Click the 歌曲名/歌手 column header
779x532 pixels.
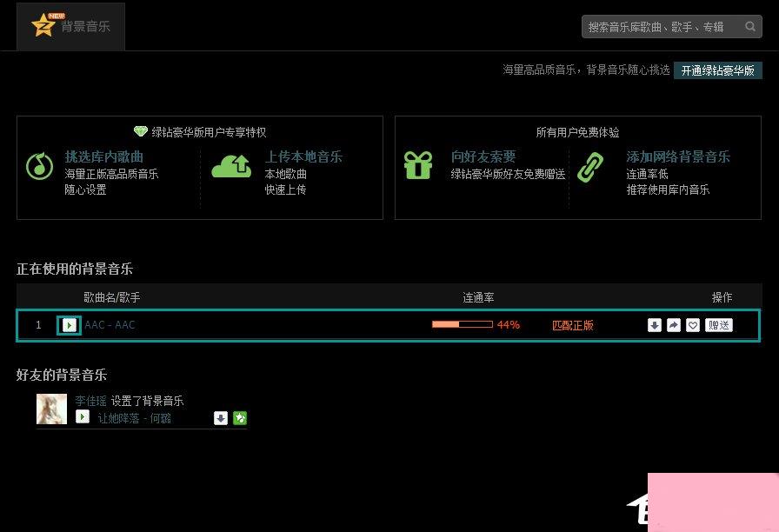(112, 297)
